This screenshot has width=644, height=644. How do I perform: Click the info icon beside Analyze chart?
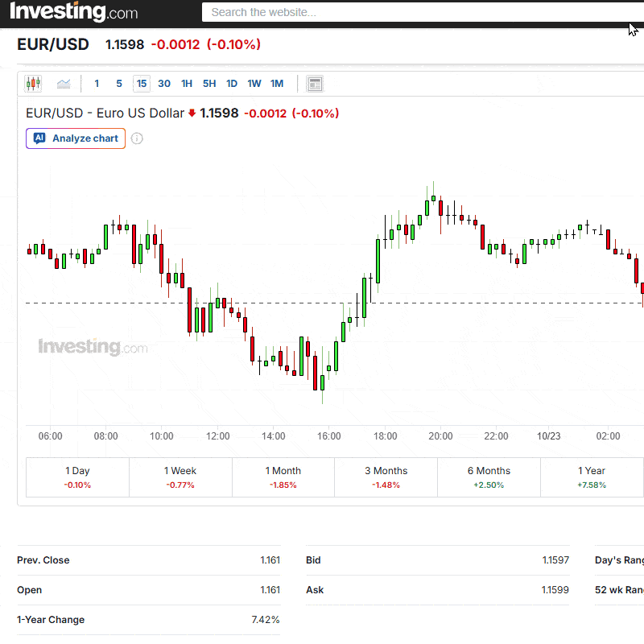137,138
